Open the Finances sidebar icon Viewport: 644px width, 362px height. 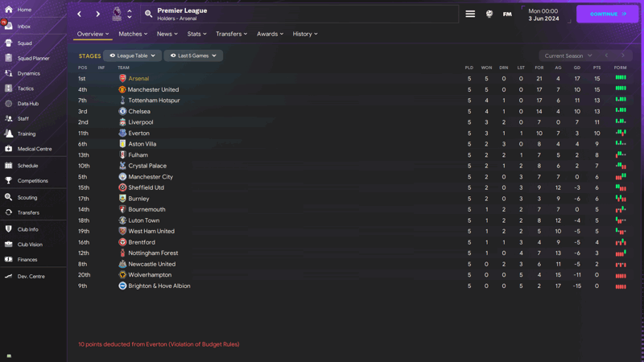(x=9, y=259)
